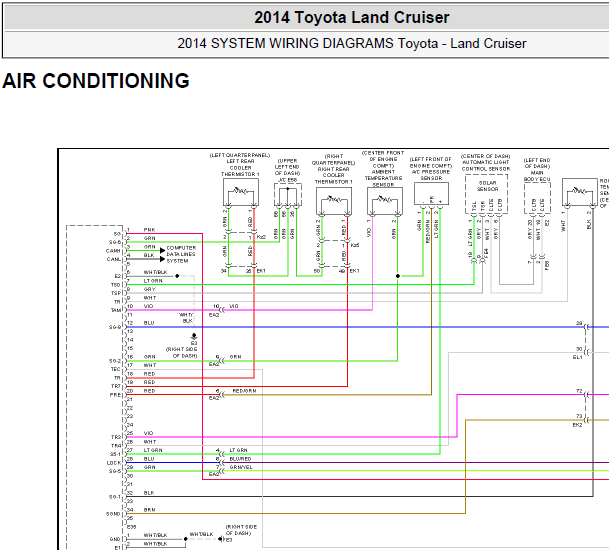Screen dimensions: 609x550
Task: Click the Left Rear Cooler Thermistor 1 symbol
Action: pos(241,192)
